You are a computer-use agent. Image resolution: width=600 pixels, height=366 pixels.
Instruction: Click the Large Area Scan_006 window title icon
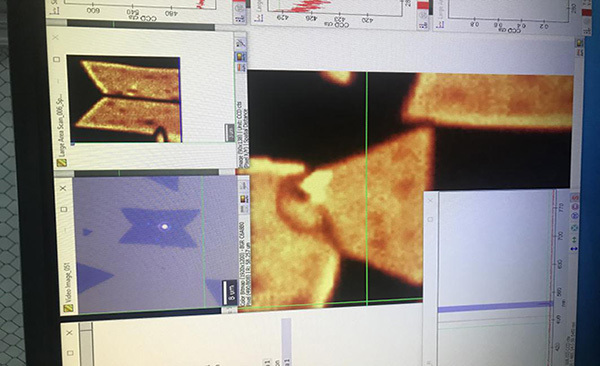point(62,162)
